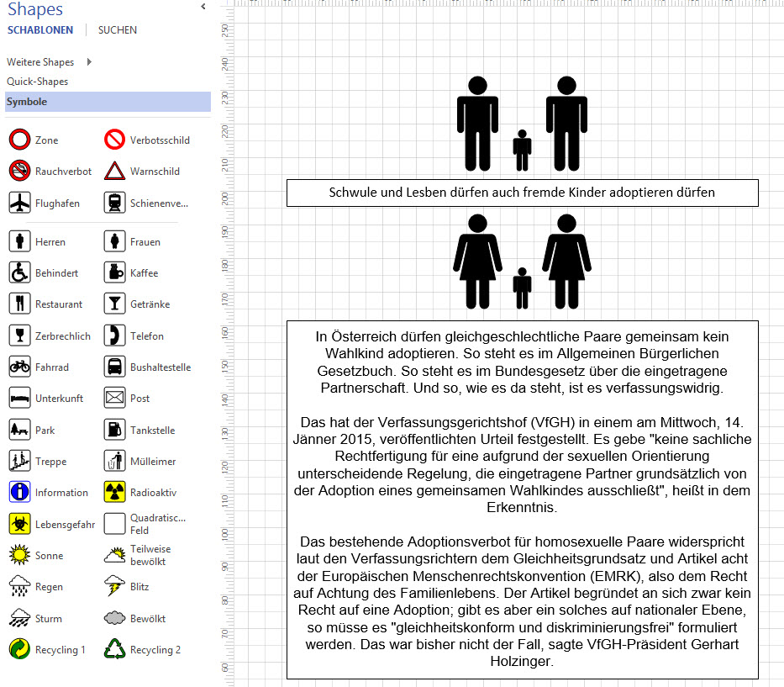The height and width of the screenshot is (687, 784).
Task: Select the small child figure between the women
Action: (x=522, y=288)
